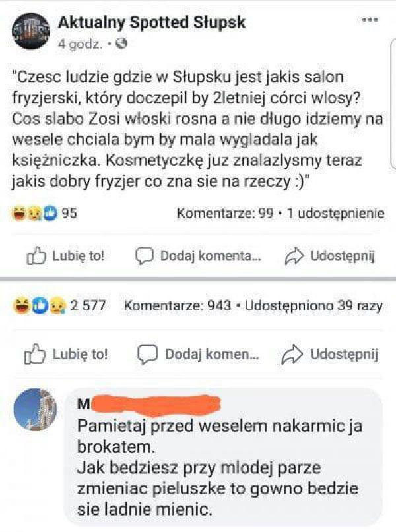Click 'Lubię to!' on the top post
396x532 pixels.
pyautogui.click(x=65, y=256)
